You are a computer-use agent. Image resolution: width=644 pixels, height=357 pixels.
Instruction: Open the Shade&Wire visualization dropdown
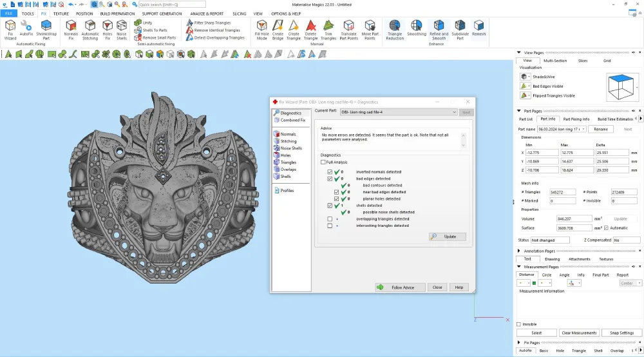529,77
